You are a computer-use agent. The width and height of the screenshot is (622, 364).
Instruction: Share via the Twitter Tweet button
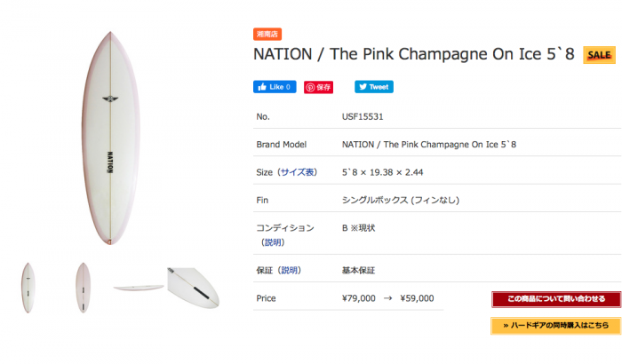374,87
